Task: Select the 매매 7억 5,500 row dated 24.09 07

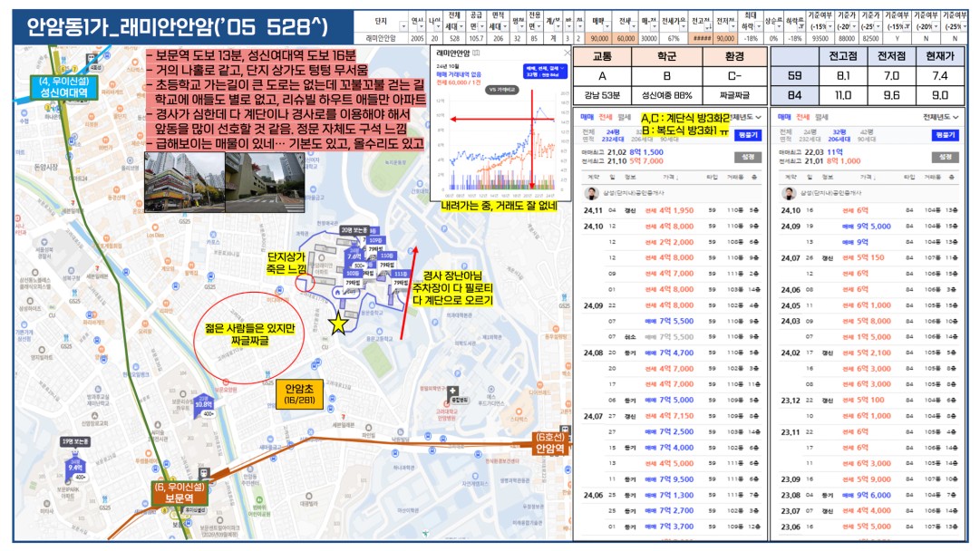Action: tap(671, 321)
